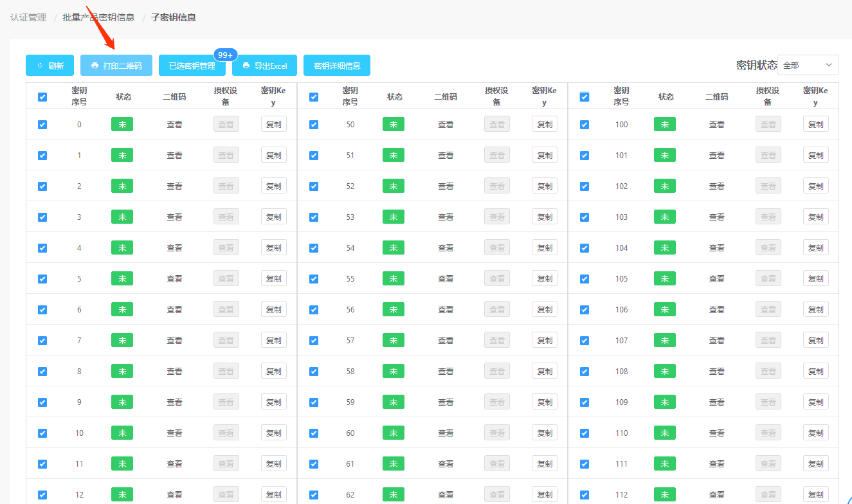Click the green 未 status tag for key 7

pyautogui.click(x=122, y=341)
